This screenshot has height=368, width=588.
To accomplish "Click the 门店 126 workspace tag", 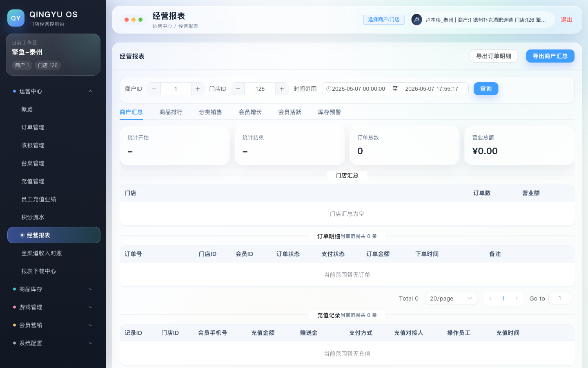I will [x=48, y=65].
